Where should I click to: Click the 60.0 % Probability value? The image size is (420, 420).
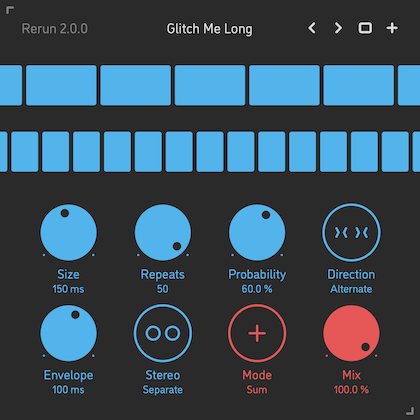(x=257, y=289)
